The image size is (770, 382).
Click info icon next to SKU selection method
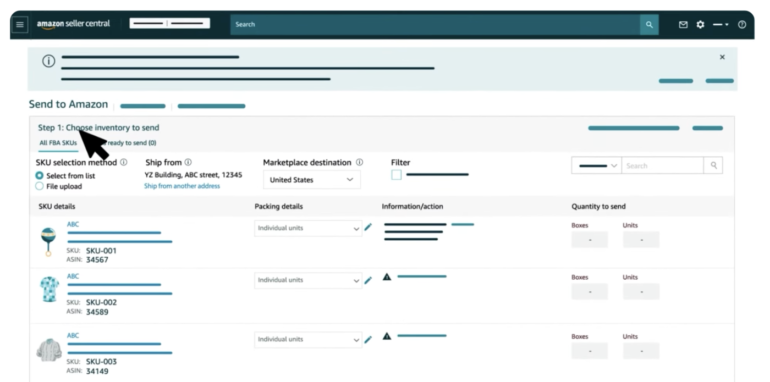(124, 162)
